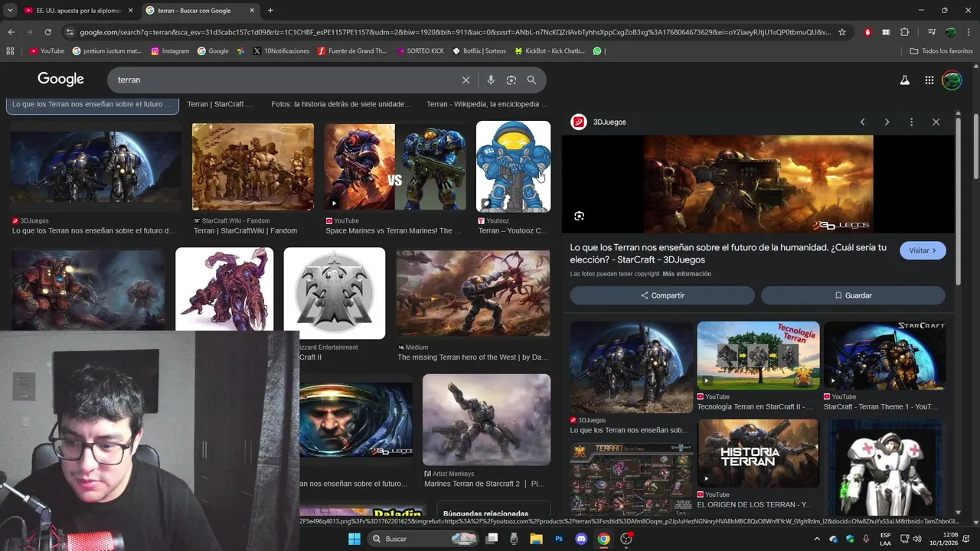Go back to previous page

11,32
